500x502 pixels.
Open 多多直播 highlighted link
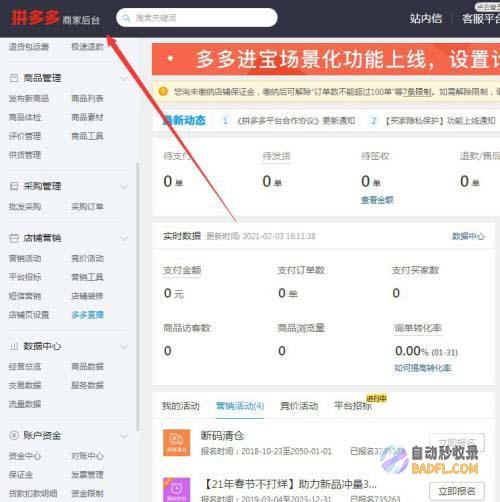[87, 315]
